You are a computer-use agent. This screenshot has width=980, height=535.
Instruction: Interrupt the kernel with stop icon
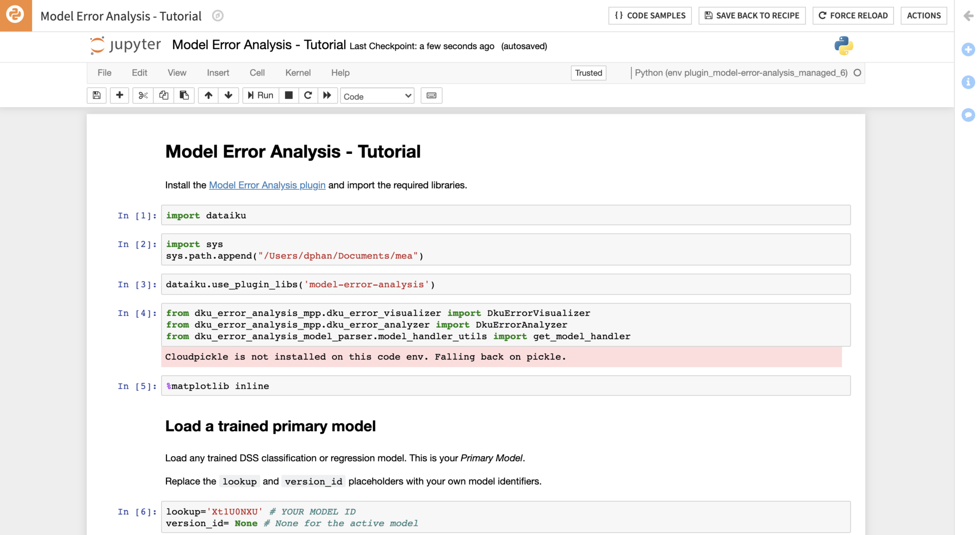tap(289, 95)
